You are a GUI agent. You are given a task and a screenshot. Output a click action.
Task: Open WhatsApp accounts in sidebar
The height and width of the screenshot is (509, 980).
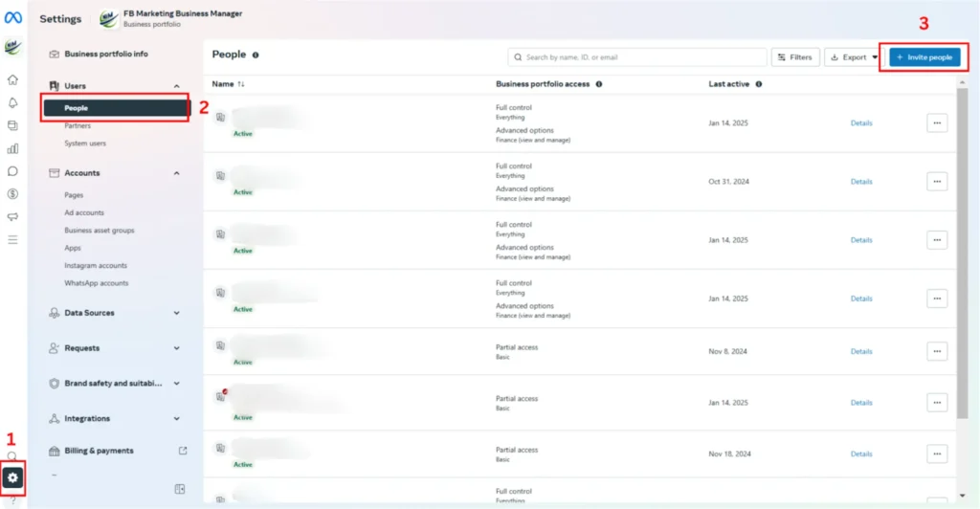[x=97, y=283]
